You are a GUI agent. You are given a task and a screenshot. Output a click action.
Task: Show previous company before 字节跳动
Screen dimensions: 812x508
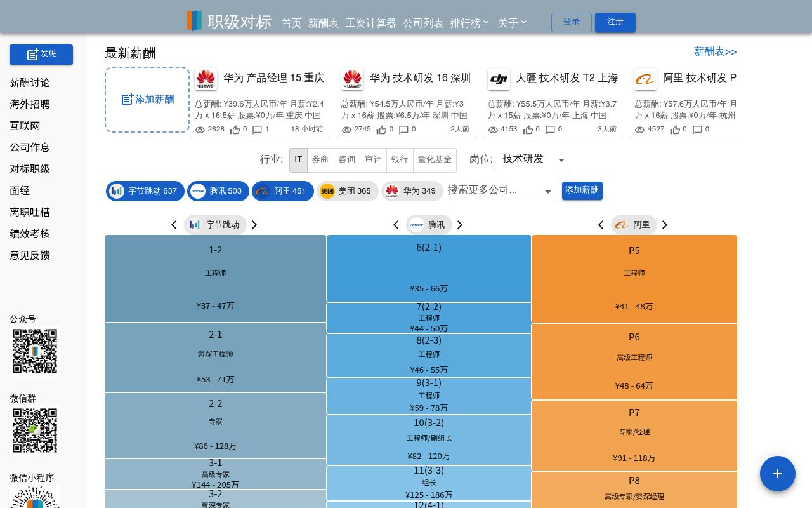tap(174, 225)
